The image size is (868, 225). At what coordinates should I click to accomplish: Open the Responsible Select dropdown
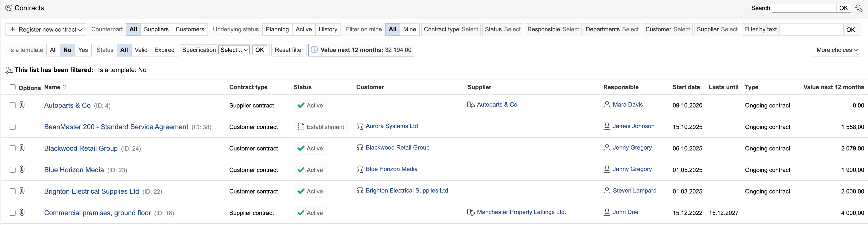click(553, 29)
